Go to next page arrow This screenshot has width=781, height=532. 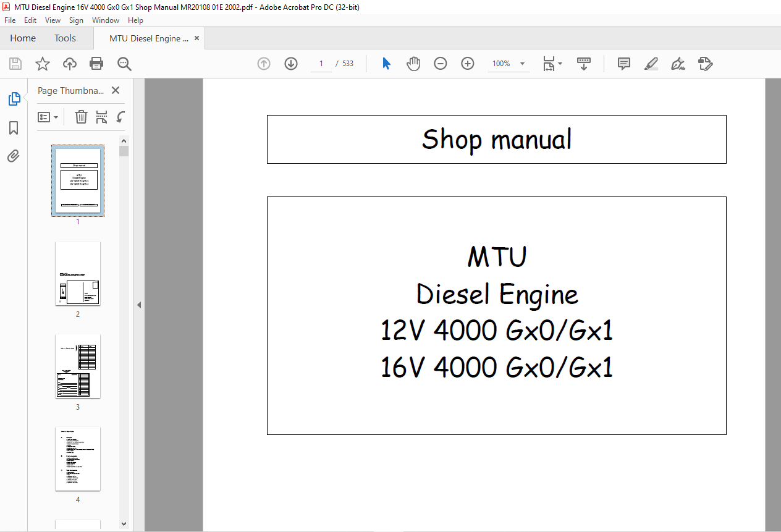pos(291,64)
